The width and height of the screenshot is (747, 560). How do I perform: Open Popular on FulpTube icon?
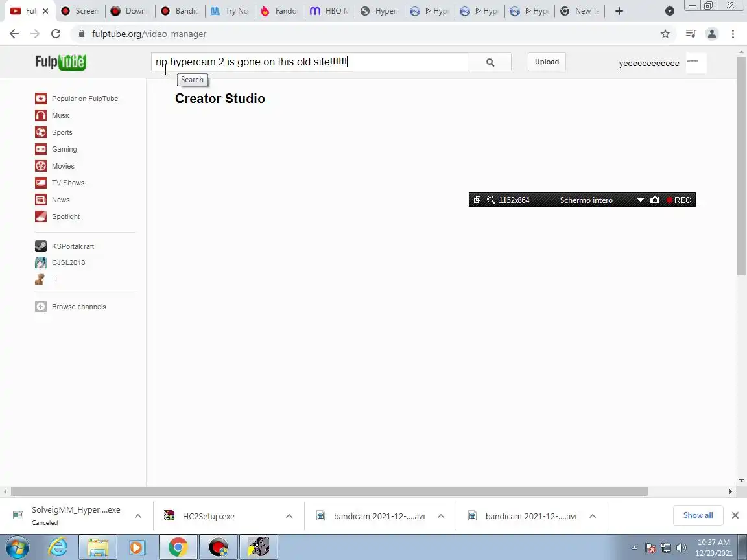pos(41,99)
